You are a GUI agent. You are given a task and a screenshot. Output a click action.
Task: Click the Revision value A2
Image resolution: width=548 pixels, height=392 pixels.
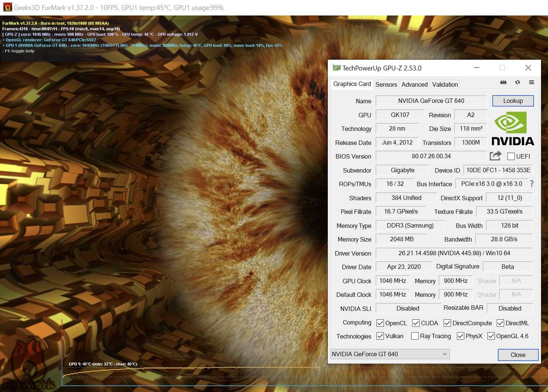[471, 115]
